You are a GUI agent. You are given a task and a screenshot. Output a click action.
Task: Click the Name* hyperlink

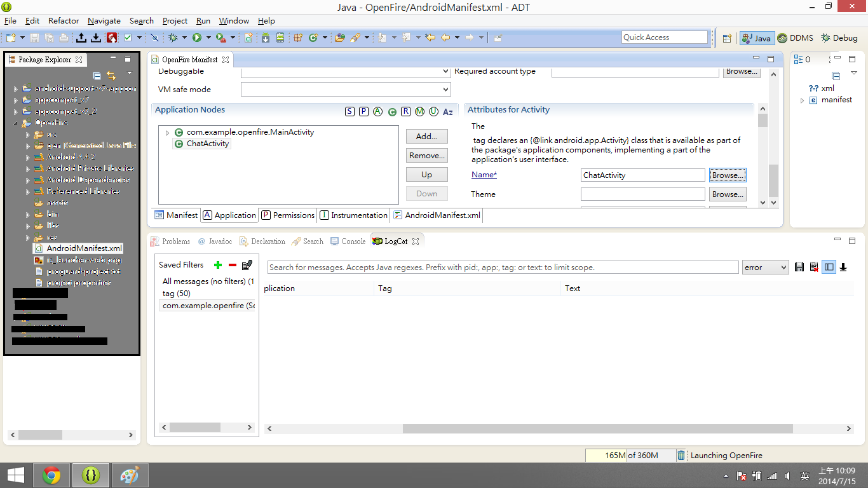pyautogui.click(x=484, y=175)
